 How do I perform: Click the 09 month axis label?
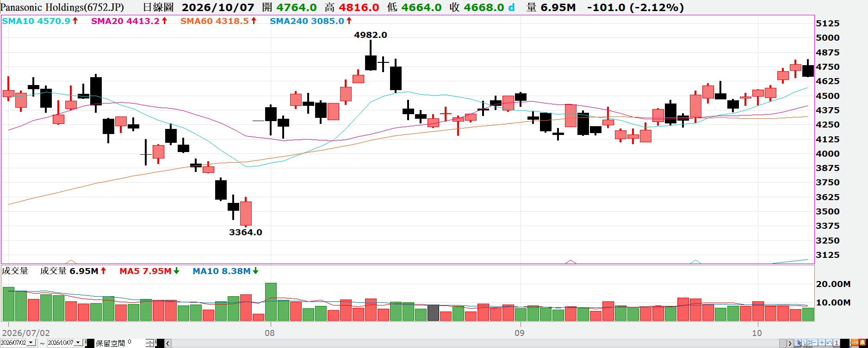tap(520, 333)
